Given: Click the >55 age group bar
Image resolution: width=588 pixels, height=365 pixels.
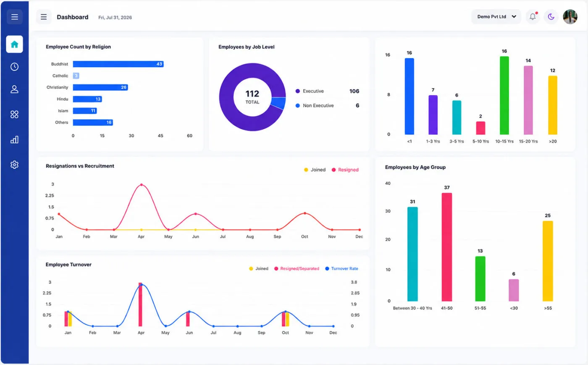Looking at the screenshot, I should pos(548,261).
